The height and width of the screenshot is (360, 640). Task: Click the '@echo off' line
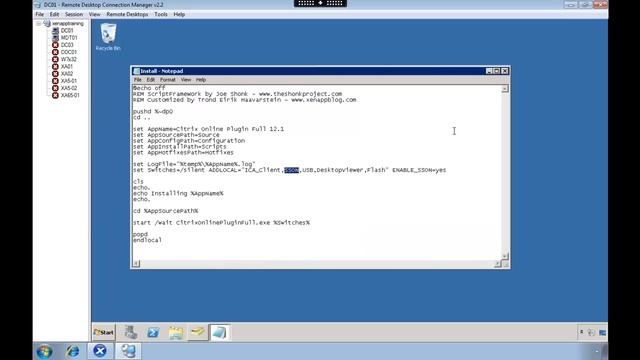coord(149,88)
